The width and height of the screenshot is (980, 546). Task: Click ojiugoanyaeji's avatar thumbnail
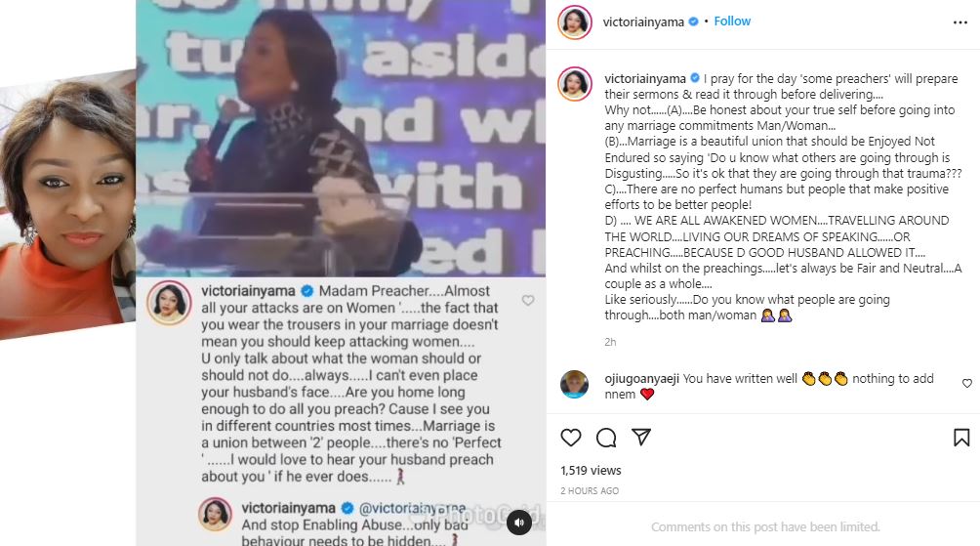(x=574, y=384)
